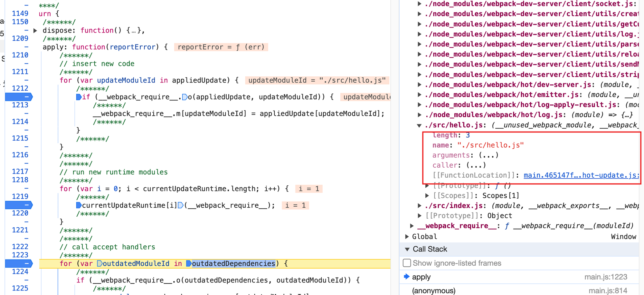
Task: Click '// call accept handlers' comment
Action: click(107, 247)
